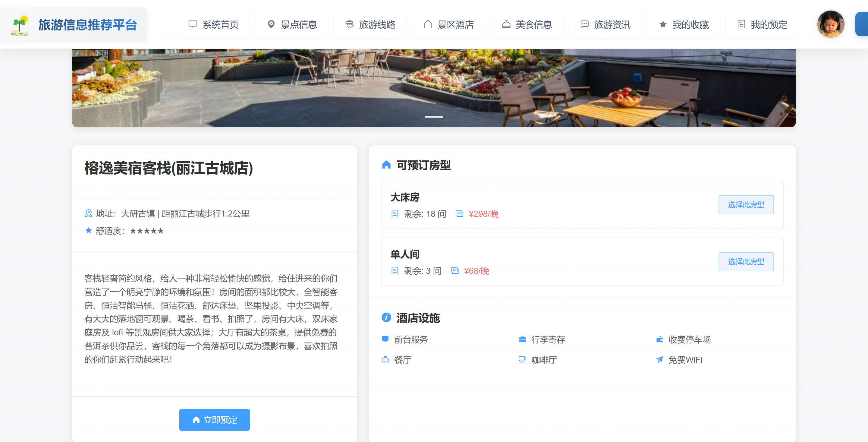868x442 pixels.
Task: Click the star icon beside 我的收藏
Action: click(663, 24)
